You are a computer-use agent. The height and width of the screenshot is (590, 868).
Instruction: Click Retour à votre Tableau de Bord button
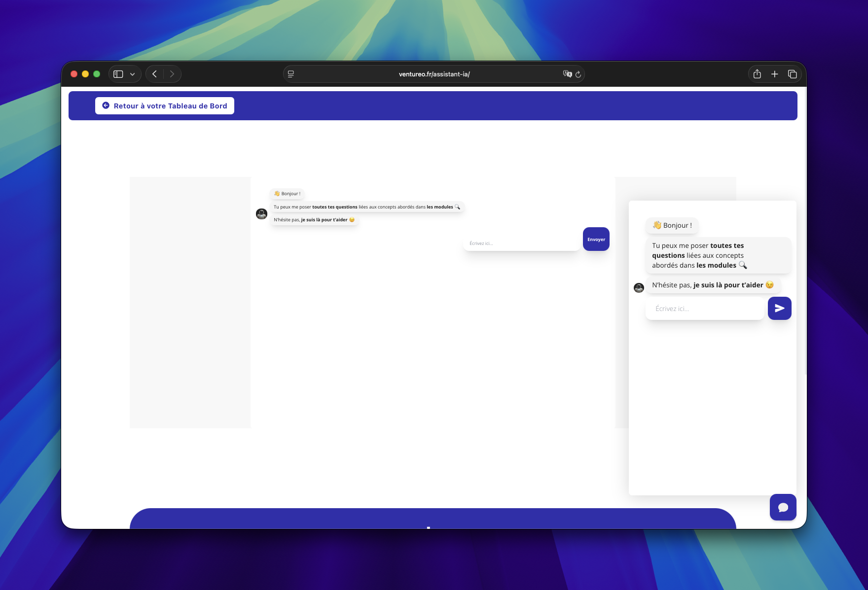(x=164, y=105)
